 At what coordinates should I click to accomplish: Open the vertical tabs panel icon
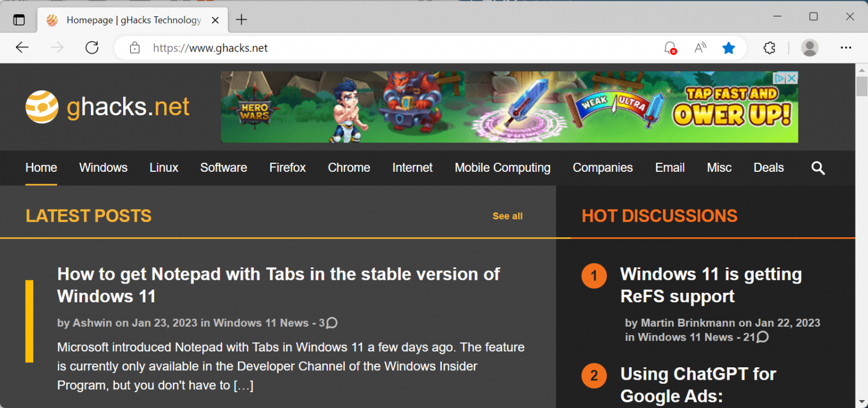[19, 20]
